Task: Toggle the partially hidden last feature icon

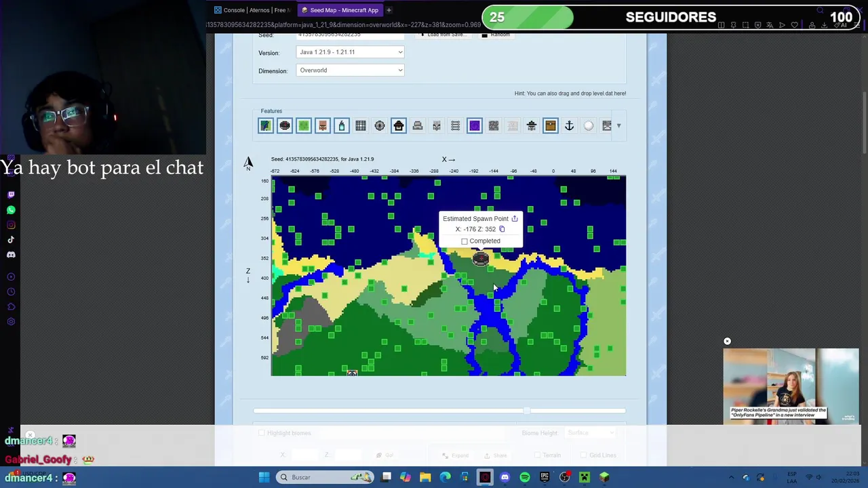Action: [x=606, y=125]
